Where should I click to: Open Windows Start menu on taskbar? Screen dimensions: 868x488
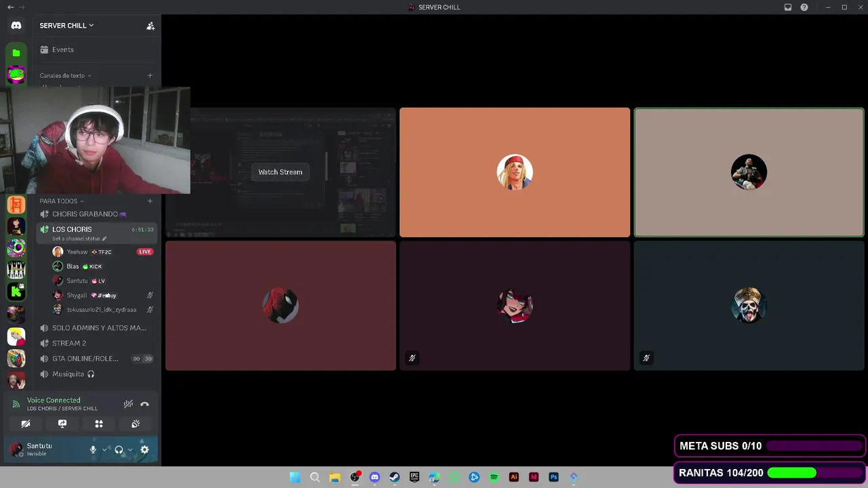tap(295, 477)
